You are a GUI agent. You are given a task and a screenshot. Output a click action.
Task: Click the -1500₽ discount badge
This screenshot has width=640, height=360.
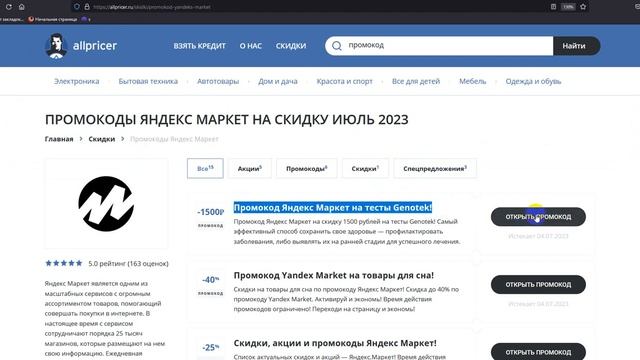(211, 212)
